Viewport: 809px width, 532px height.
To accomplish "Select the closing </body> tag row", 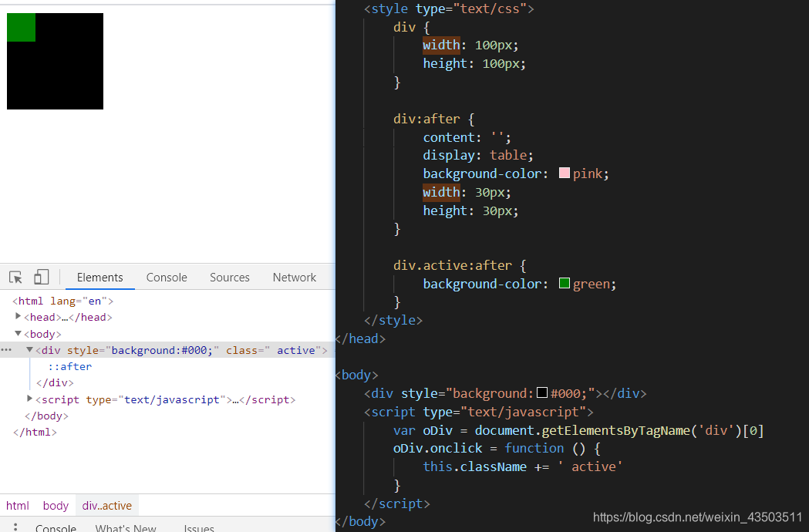I will pyautogui.click(x=46, y=416).
